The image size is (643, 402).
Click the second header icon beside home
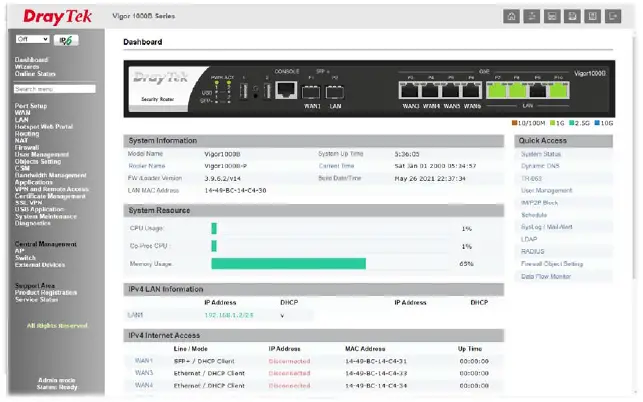(532, 16)
